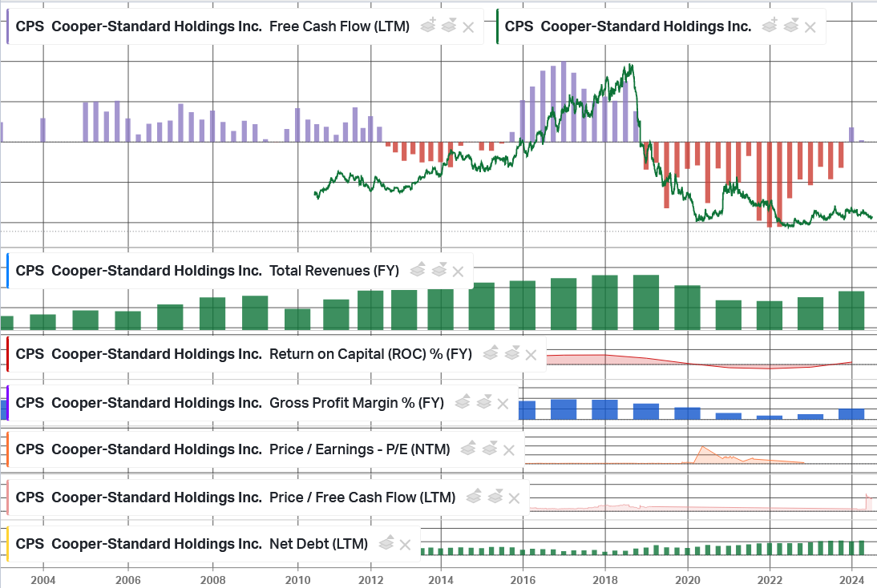Image resolution: width=877 pixels, height=588 pixels.
Task: Move Gross Profit Margin up a pane
Action: click(463, 402)
